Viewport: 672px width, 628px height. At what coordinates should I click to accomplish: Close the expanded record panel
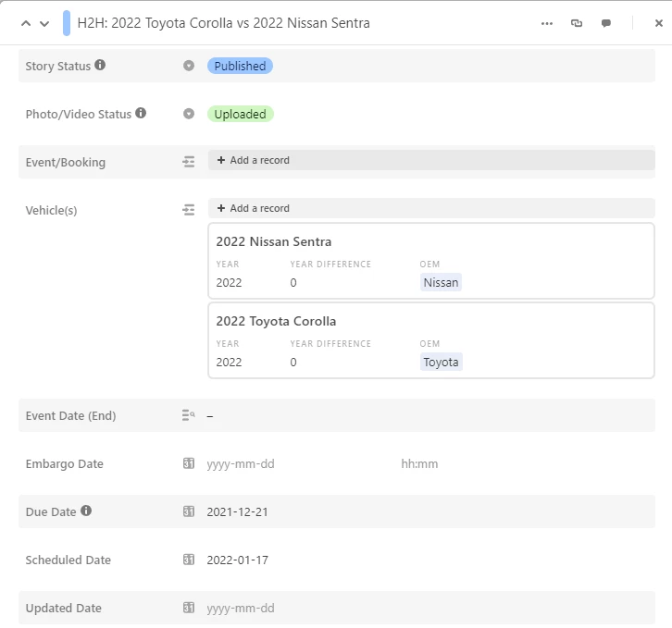point(659,23)
